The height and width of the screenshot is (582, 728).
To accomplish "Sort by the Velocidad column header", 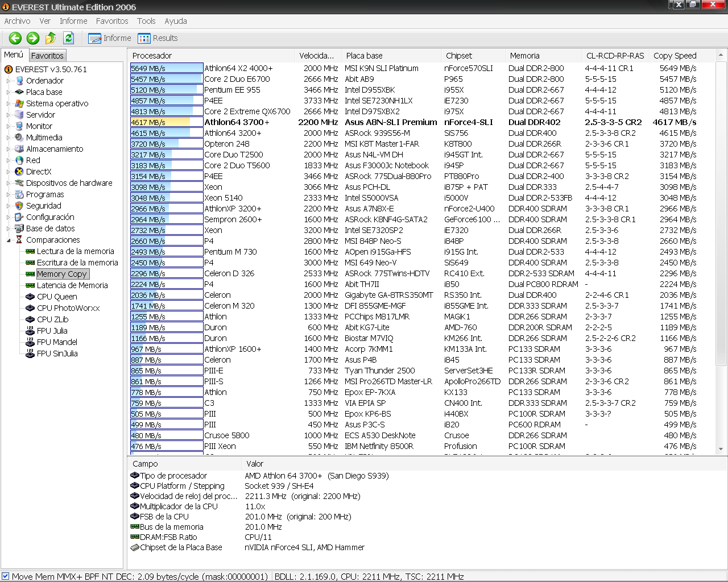I will click(x=318, y=56).
